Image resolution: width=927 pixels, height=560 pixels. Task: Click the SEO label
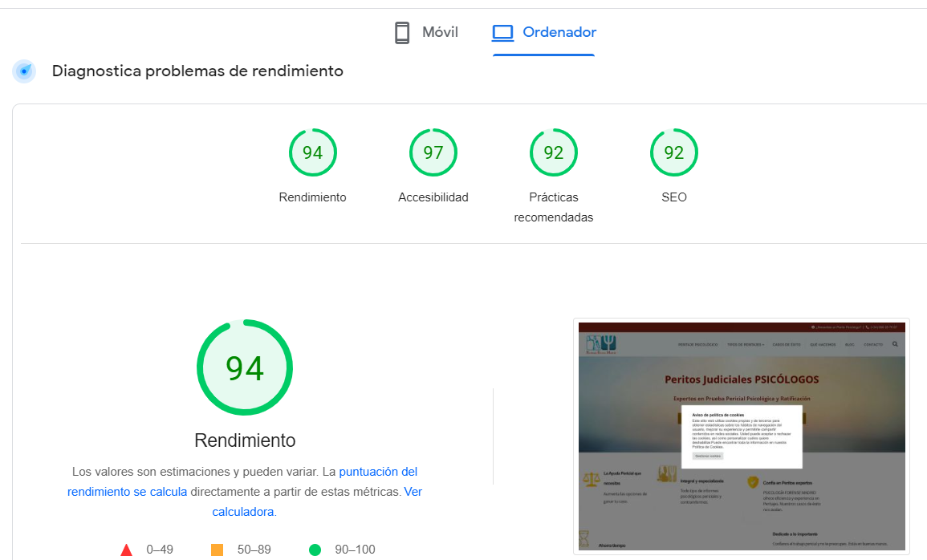674,197
